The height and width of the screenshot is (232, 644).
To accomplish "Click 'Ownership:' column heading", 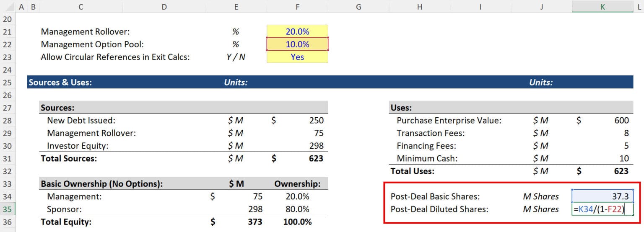I will tap(297, 184).
